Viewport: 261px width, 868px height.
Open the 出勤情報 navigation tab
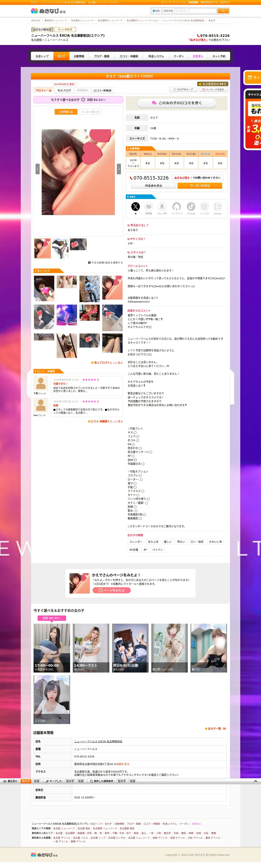tap(79, 56)
